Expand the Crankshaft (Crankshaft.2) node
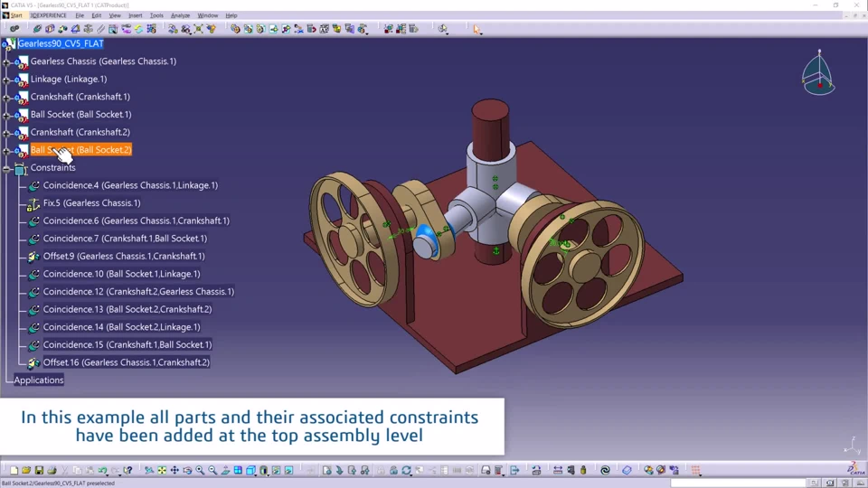Viewport: 868px width, 488px height. tap(6, 133)
